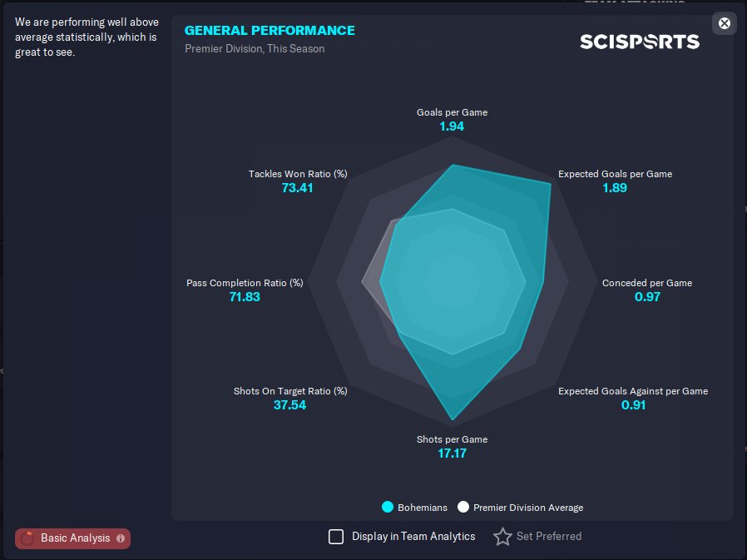
Task: Click the Basic Analysis button
Action: point(72,538)
